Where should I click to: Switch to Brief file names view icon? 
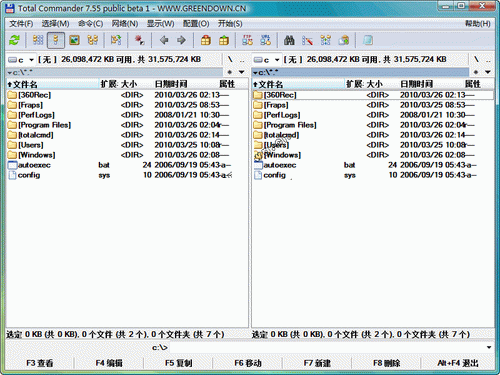click(x=38, y=40)
